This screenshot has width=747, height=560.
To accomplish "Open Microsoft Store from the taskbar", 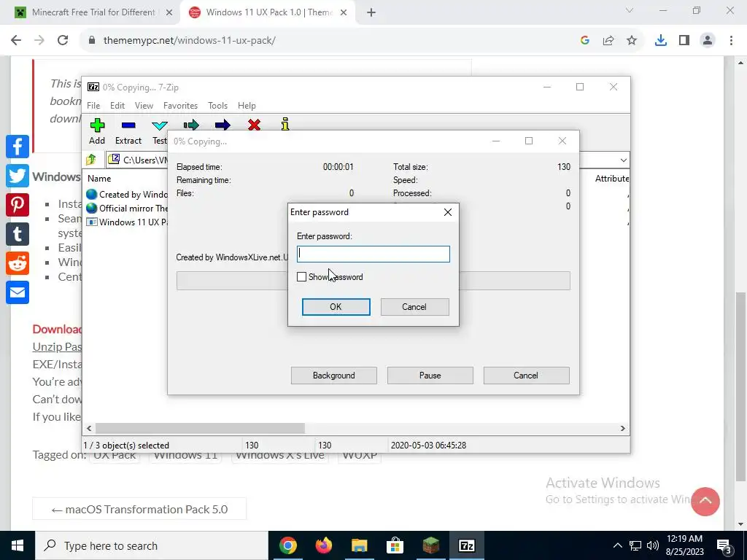I will (395, 545).
